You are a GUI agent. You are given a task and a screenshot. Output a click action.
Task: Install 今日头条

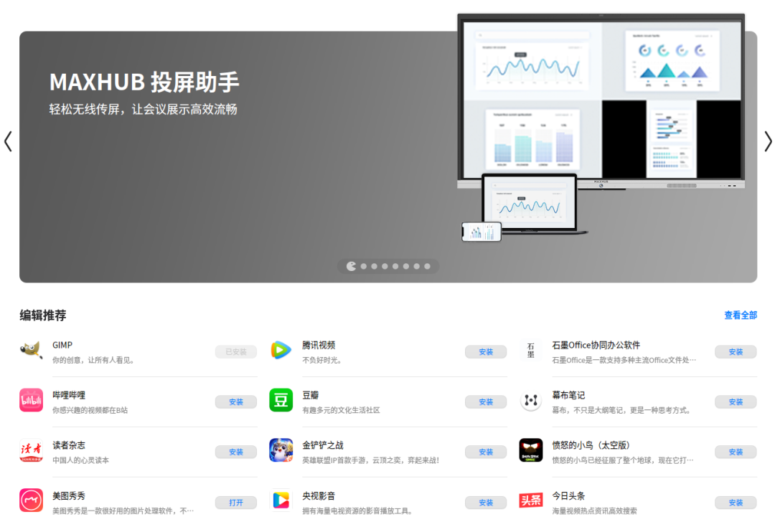coord(736,503)
